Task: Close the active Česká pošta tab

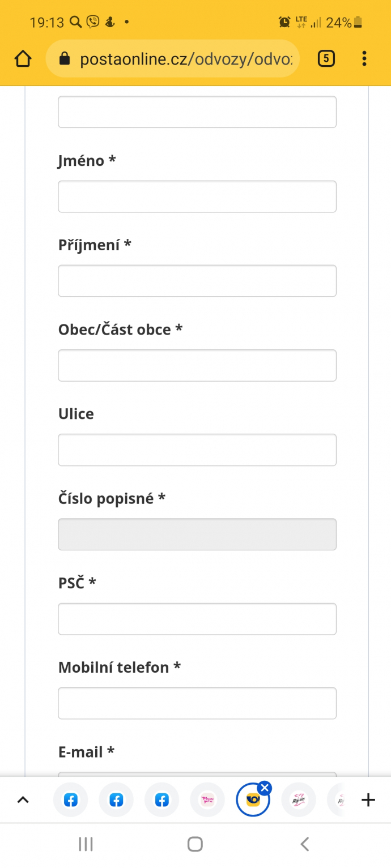Action: pos(264,788)
